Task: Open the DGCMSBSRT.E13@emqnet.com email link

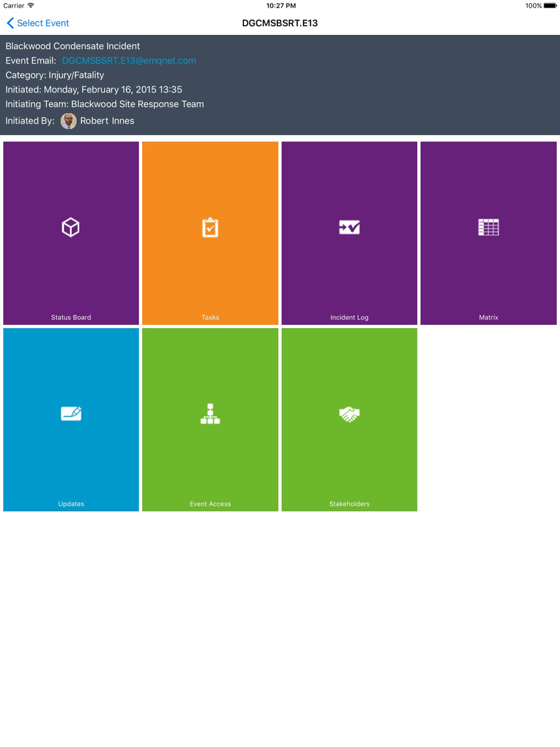Action: 129,60
